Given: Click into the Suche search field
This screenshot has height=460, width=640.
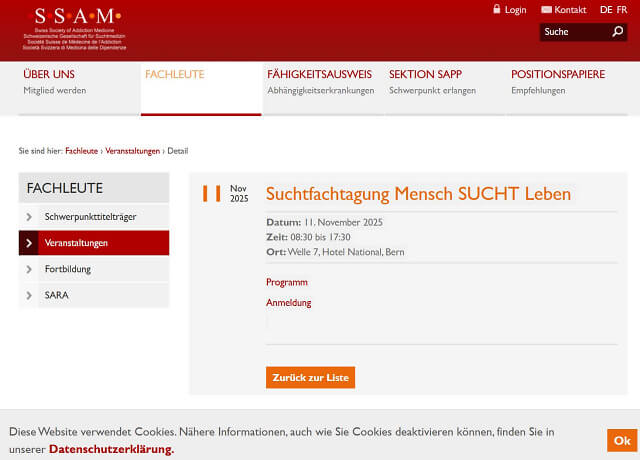Looking at the screenshot, I should (x=572, y=32).
